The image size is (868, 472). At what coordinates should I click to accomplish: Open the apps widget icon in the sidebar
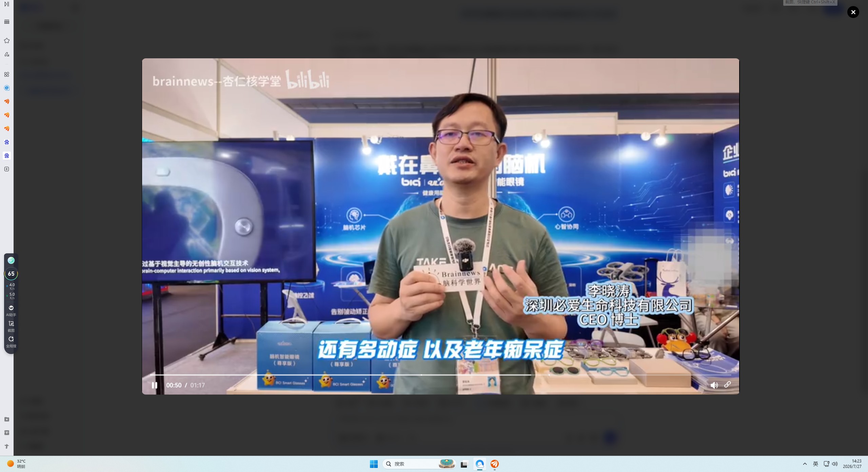click(x=7, y=74)
